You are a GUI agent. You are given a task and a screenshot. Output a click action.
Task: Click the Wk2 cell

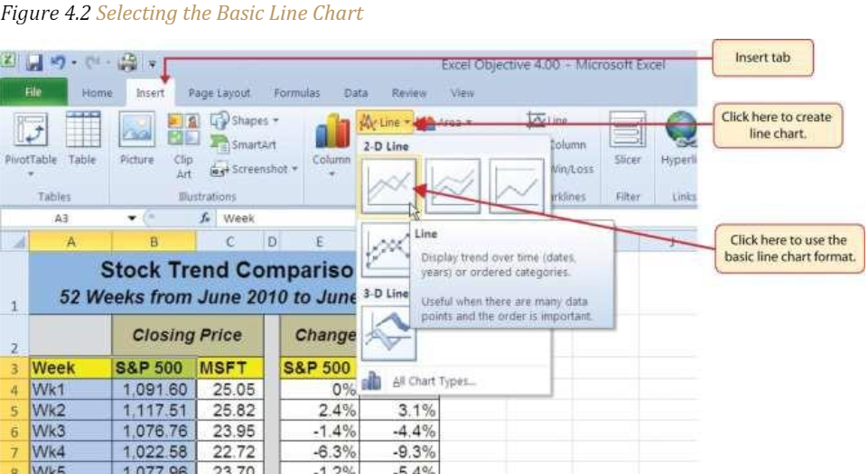click(x=70, y=411)
